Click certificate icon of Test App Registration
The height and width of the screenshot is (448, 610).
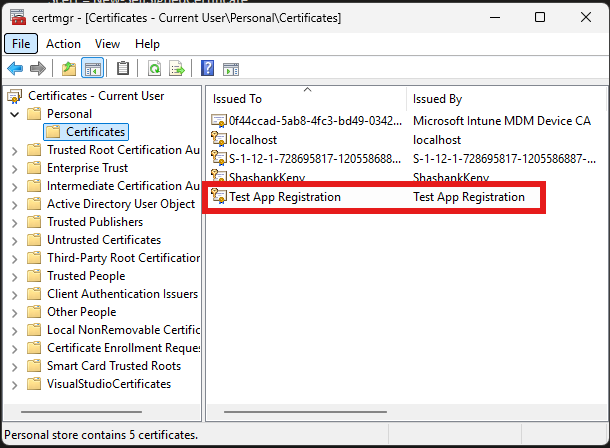coord(219,196)
